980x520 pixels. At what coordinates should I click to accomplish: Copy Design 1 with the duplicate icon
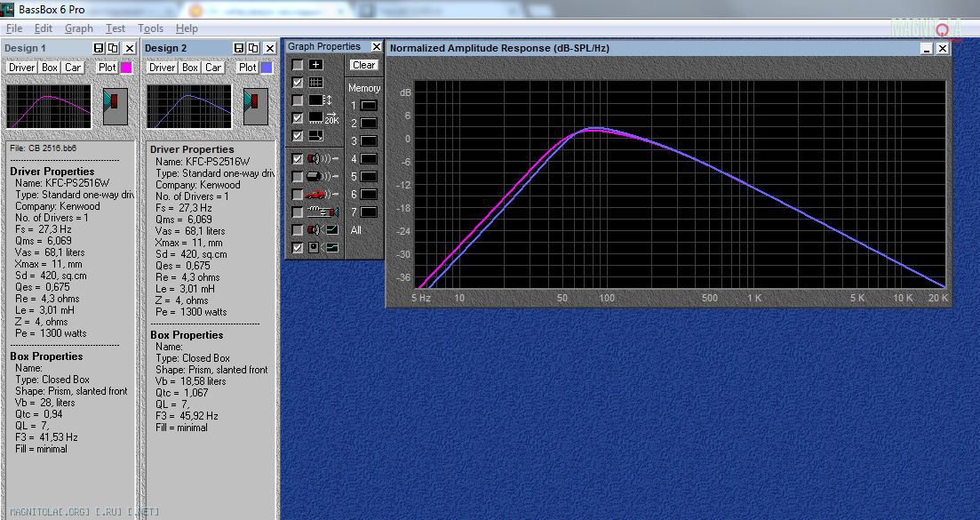tap(113, 48)
